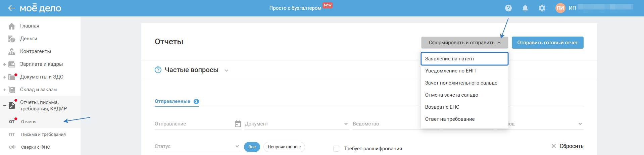Click the back arrow in header
The height and width of the screenshot is (155, 644).
pyautogui.click(x=11, y=8)
